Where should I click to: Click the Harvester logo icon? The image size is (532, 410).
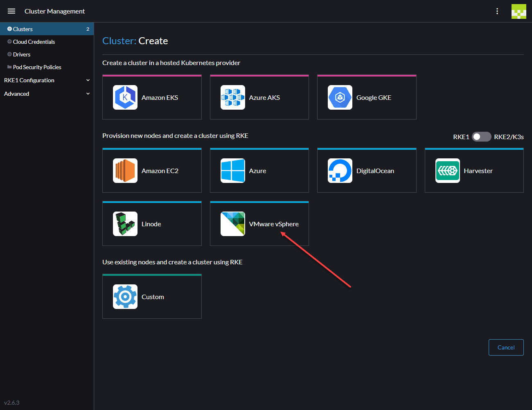tap(448, 171)
